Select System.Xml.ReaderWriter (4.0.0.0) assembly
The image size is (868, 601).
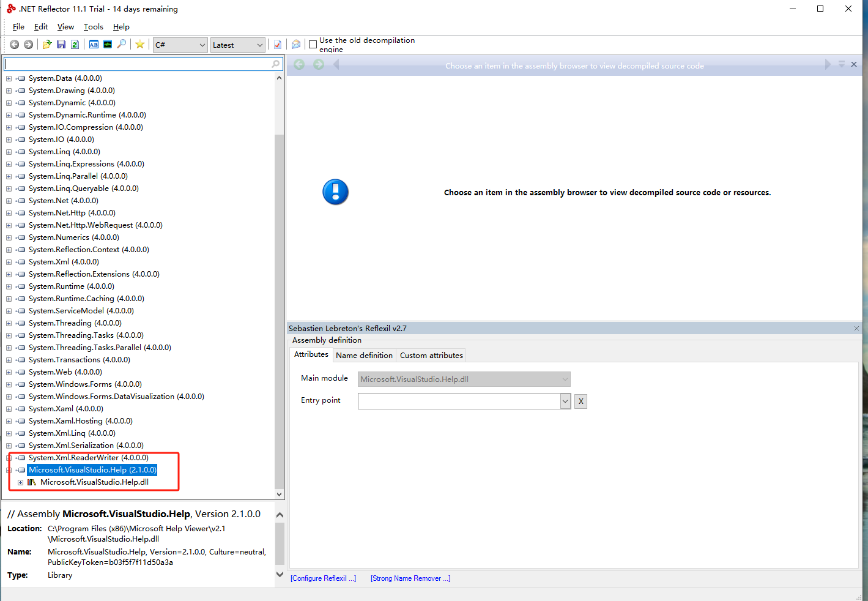click(88, 458)
